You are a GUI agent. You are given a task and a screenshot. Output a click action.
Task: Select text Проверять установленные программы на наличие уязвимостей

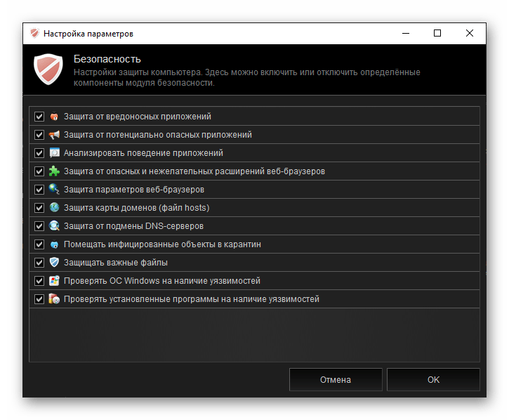(192, 298)
